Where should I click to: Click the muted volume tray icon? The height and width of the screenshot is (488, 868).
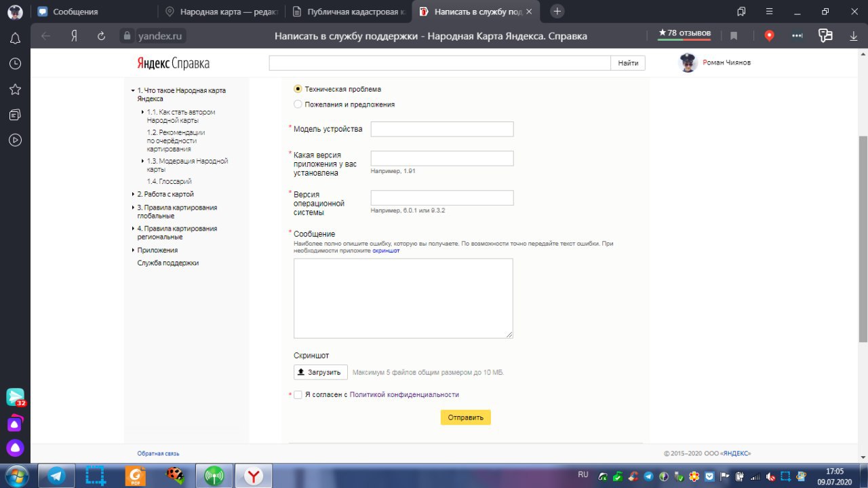click(x=769, y=476)
